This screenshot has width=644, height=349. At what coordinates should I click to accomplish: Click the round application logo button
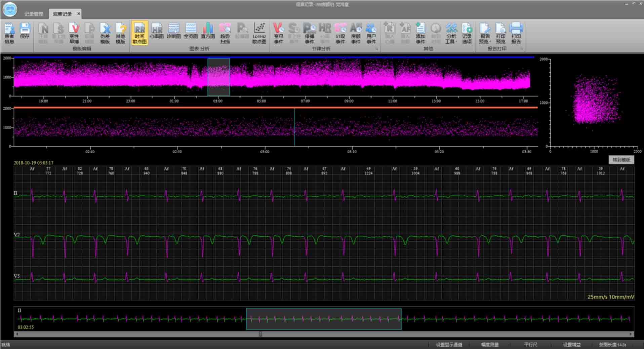(10, 9)
